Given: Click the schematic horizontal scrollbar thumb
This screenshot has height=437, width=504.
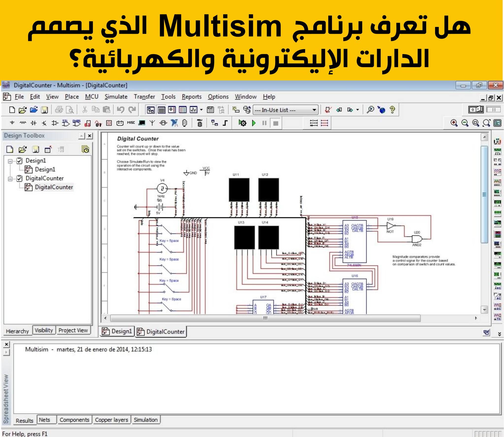Looking at the screenshot, I should pos(265,318).
